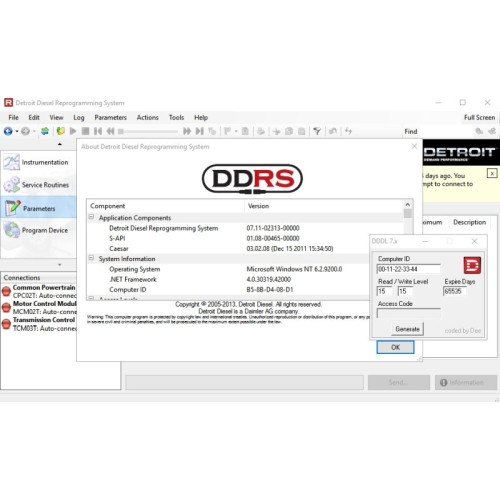Screen dimensions: 500x500
Task: Click the About list scrollbar up arrow
Action: (x=408, y=204)
